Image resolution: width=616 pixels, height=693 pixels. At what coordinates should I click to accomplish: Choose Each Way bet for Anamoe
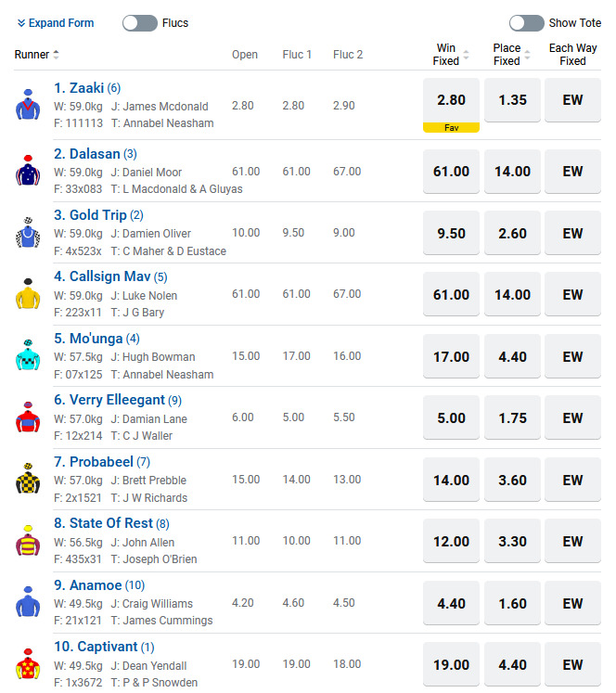[572, 604]
